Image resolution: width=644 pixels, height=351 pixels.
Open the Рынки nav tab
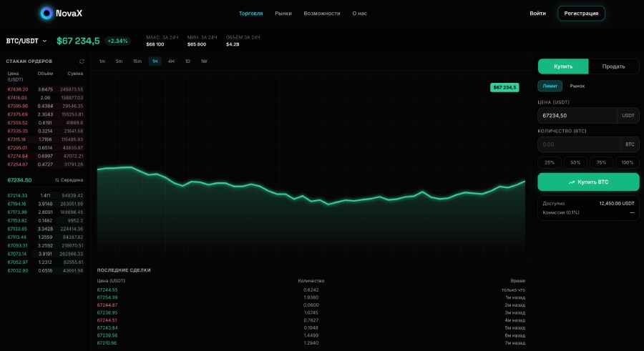[283, 13]
